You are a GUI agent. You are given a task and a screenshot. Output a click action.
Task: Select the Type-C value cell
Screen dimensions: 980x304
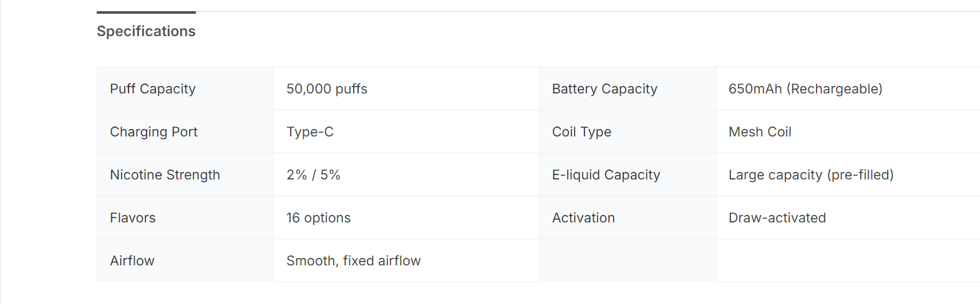pos(310,132)
